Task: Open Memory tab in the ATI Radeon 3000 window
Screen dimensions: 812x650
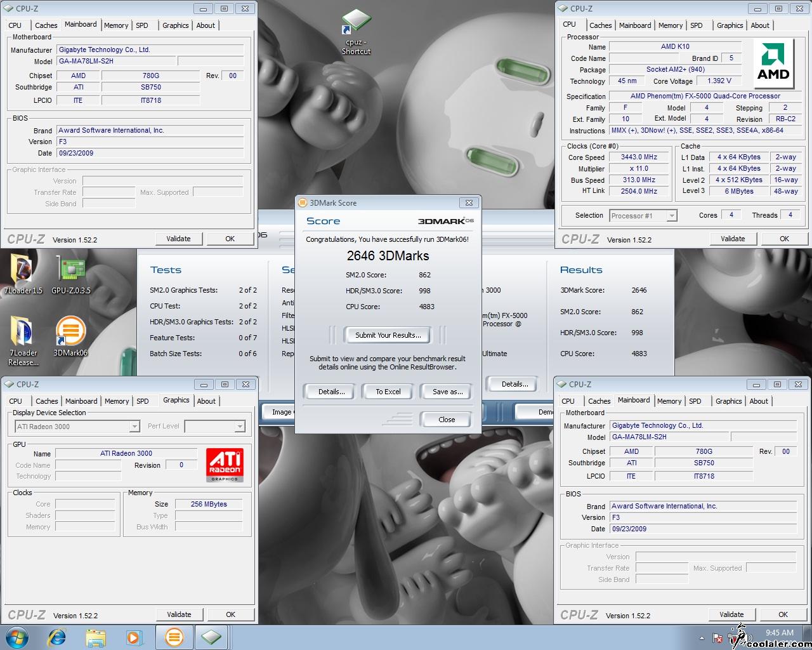Action: click(117, 401)
